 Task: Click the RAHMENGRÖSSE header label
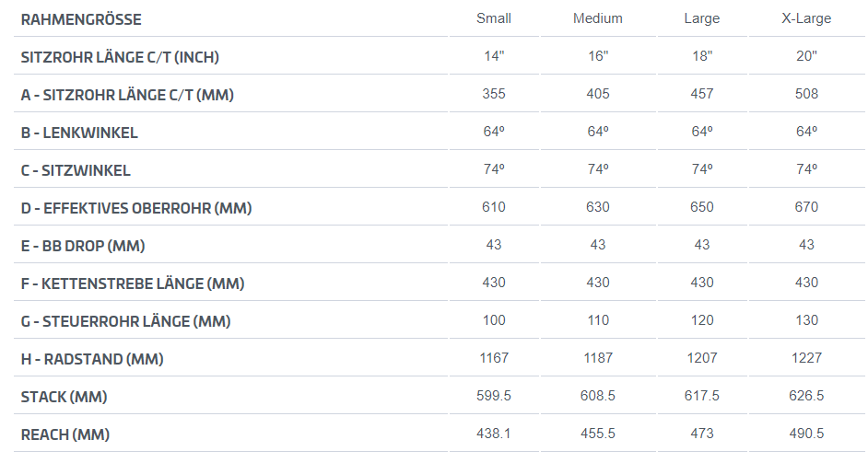[x=81, y=19]
